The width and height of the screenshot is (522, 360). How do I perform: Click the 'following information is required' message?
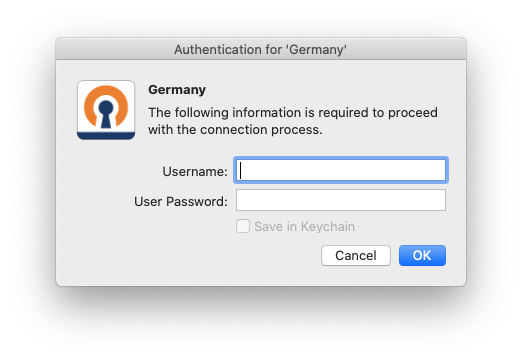293,113
